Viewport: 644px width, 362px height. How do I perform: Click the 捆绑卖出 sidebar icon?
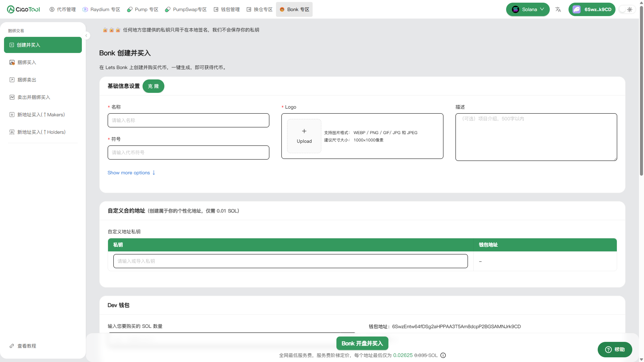click(x=12, y=80)
